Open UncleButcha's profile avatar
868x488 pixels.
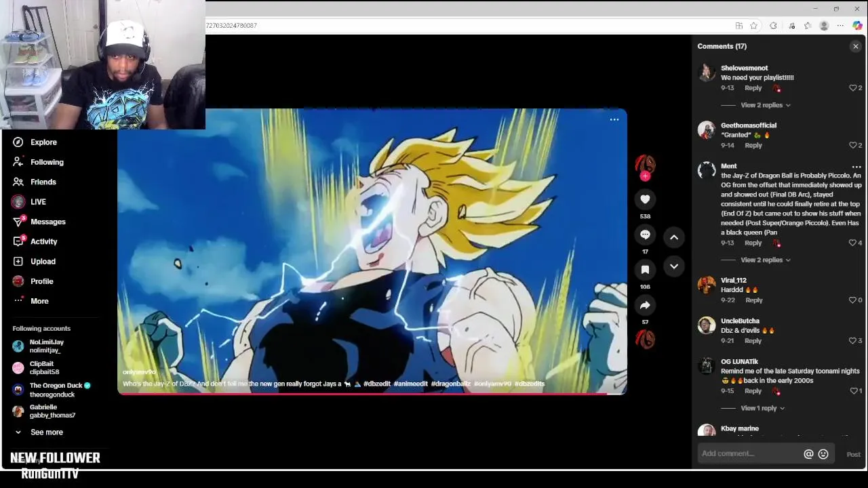pyautogui.click(x=707, y=325)
